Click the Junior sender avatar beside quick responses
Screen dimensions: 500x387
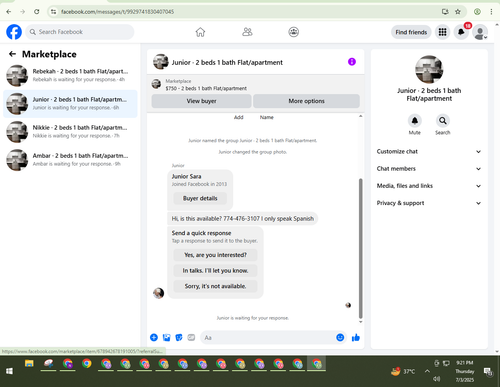158,293
